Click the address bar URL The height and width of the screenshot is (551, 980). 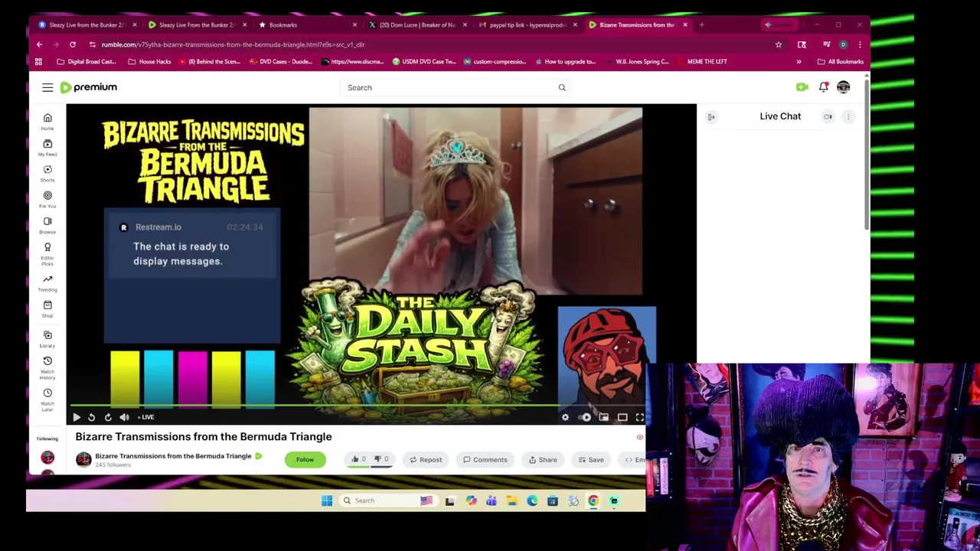233,44
